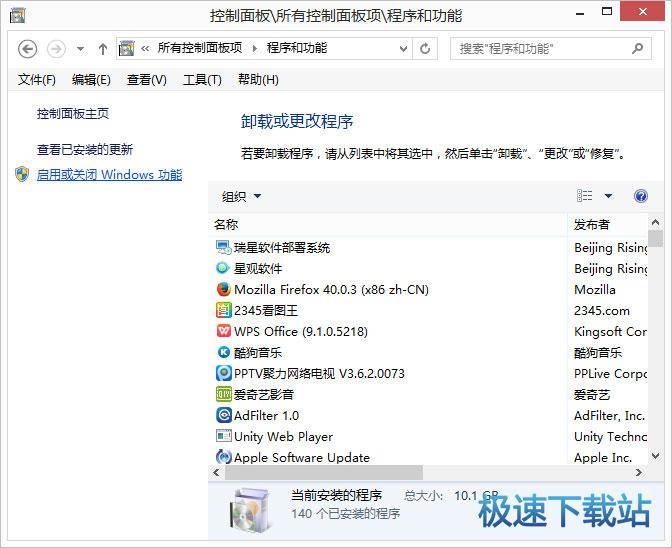
Task: Click the vertical scrollbar down arrow
Action: [655, 456]
